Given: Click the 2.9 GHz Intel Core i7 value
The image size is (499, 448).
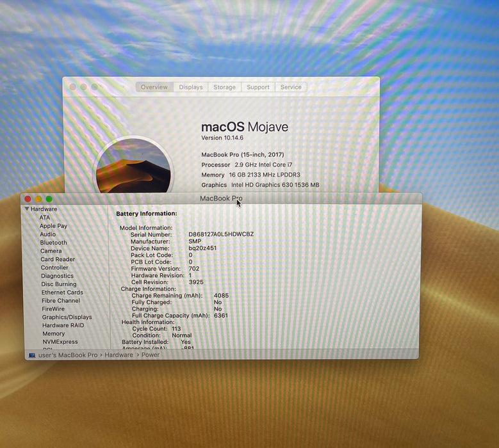Looking at the screenshot, I should point(263,164).
